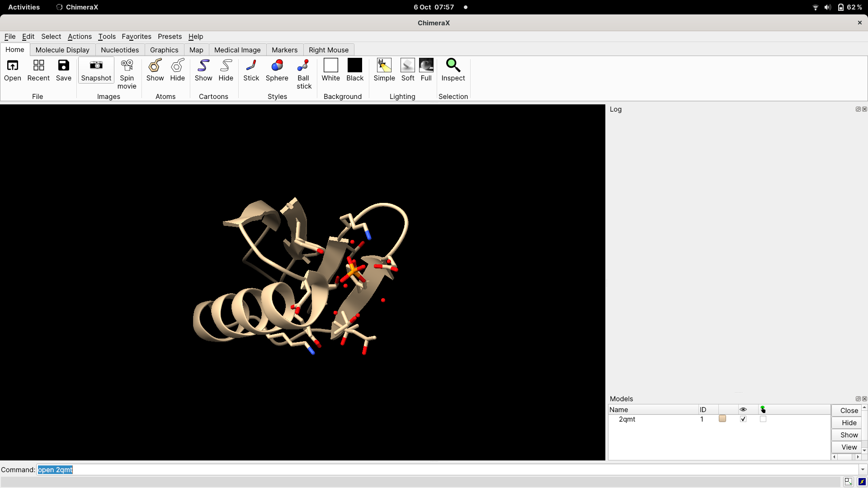Click the 2qmt model color swatch

(x=722, y=419)
